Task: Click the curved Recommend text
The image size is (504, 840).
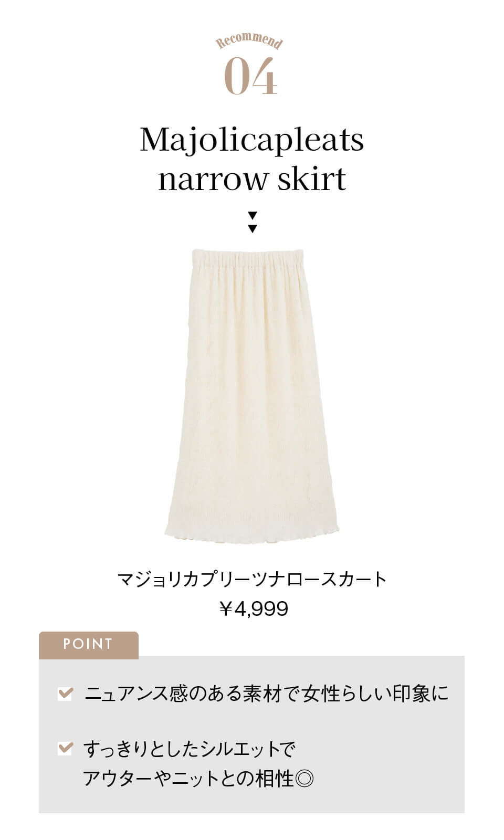Action: (250, 40)
